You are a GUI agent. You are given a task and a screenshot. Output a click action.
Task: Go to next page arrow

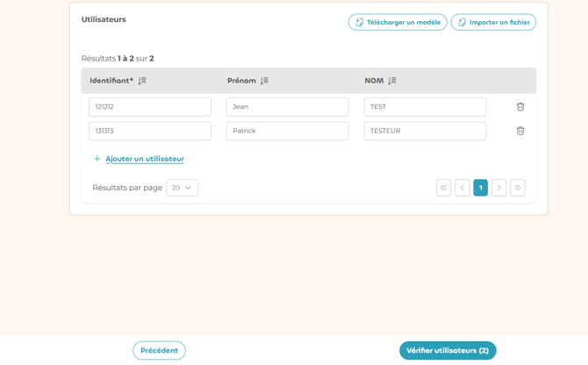tap(498, 188)
